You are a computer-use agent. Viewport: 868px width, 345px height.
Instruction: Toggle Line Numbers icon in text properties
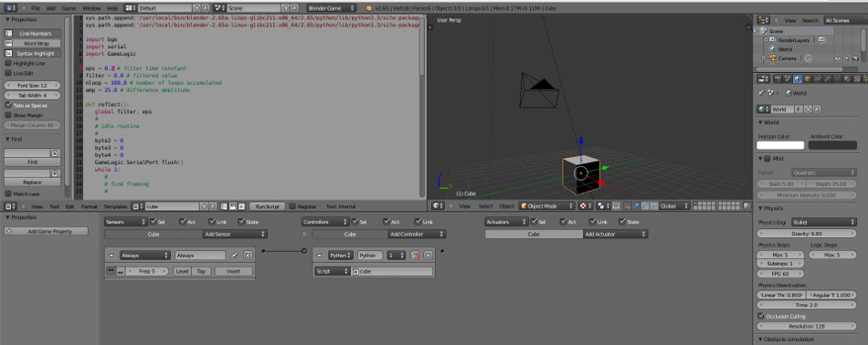[x=9, y=33]
